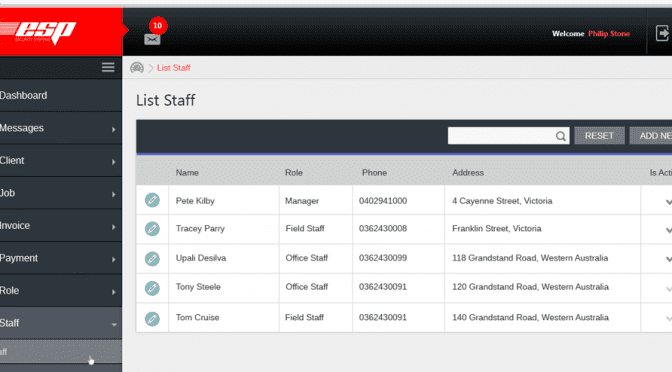The image size is (672, 372).
Task: Sort by Role column header
Action: (x=294, y=173)
